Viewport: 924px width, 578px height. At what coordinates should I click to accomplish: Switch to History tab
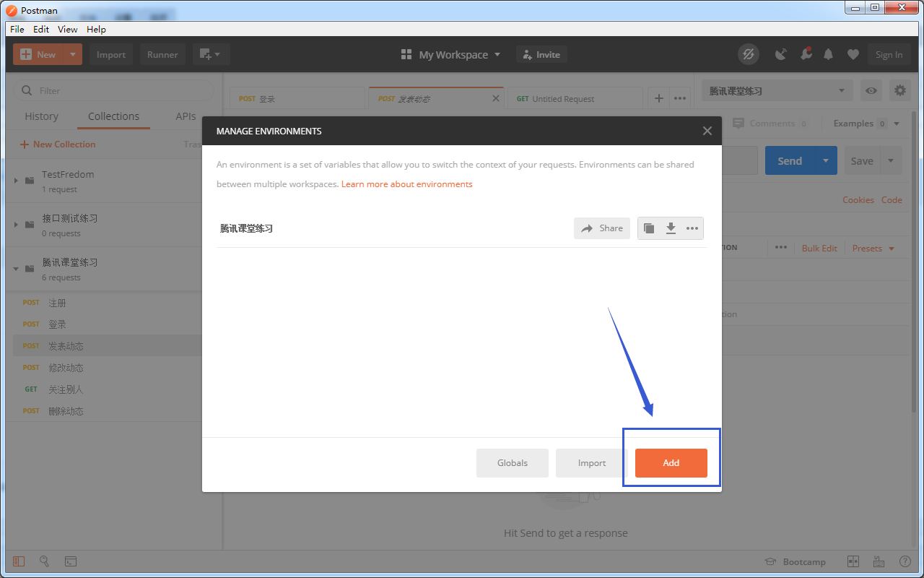tap(41, 116)
